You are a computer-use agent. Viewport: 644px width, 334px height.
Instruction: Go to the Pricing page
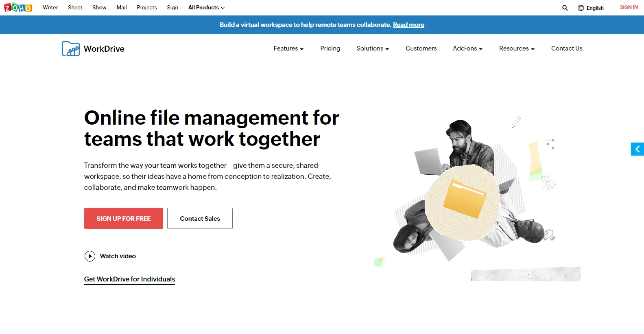click(330, 48)
